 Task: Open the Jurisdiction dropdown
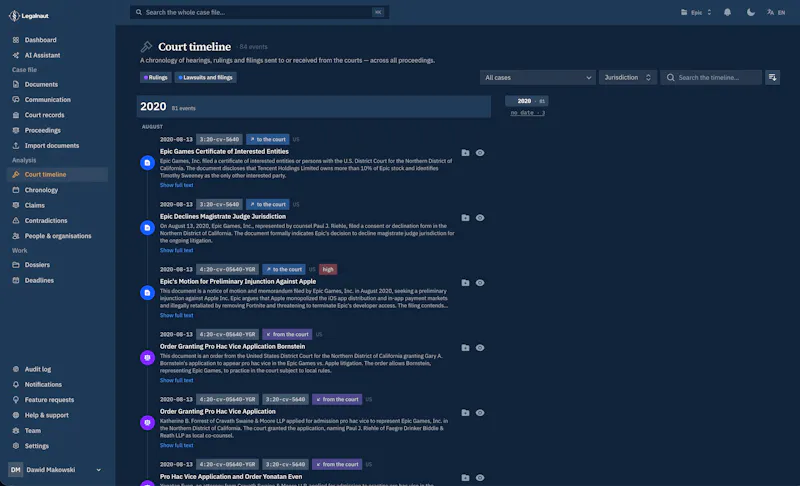tap(628, 78)
